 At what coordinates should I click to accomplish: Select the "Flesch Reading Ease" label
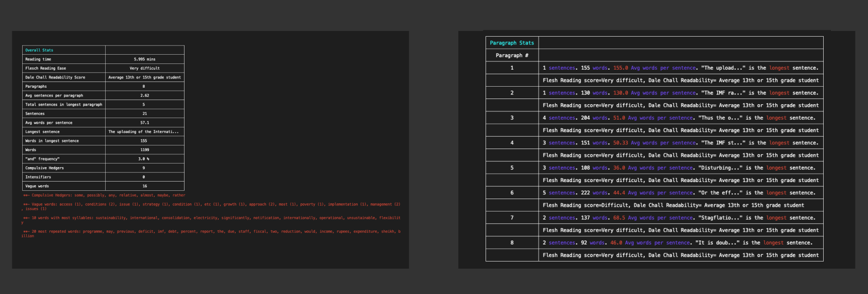click(x=45, y=68)
